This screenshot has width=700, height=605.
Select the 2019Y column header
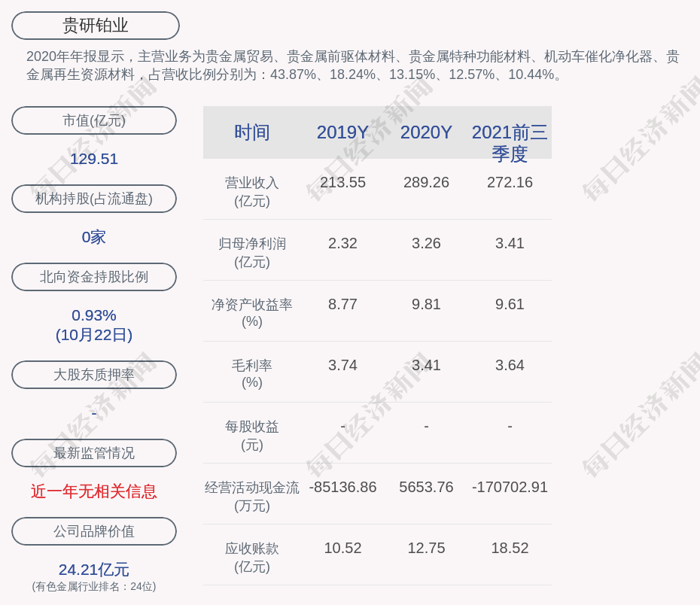tap(342, 132)
